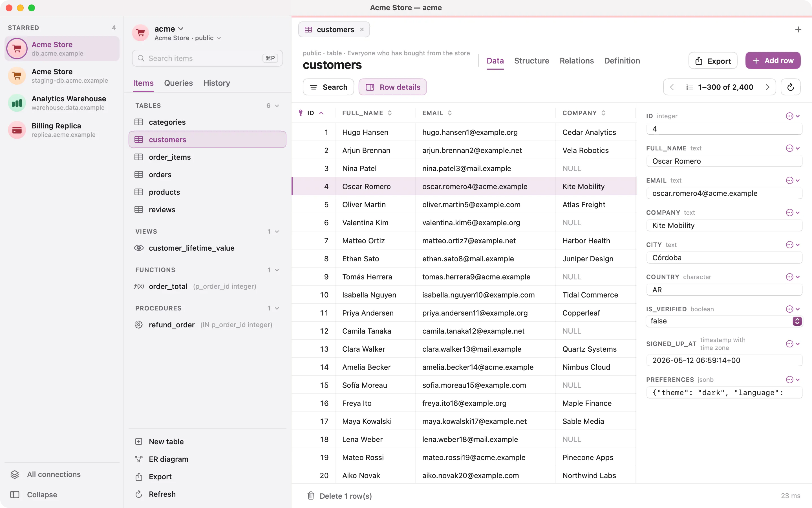Open options menu for CITY field

[x=793, y=245]
